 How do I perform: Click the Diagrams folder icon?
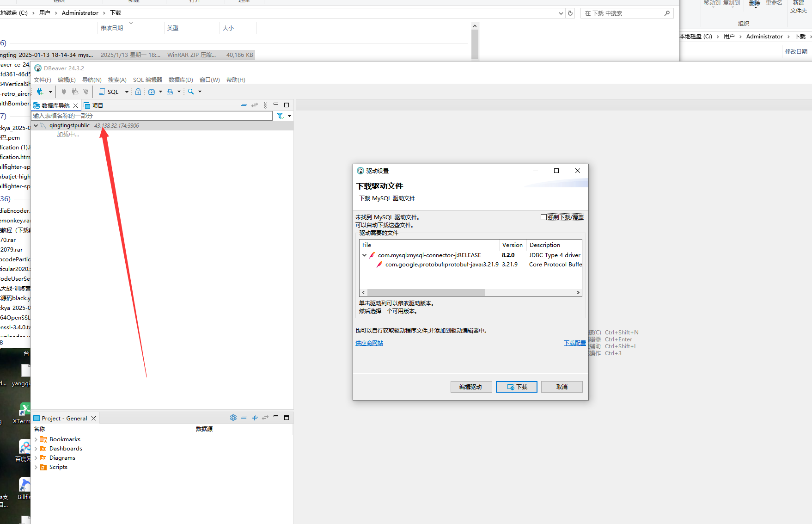click(x=43, y=458)
